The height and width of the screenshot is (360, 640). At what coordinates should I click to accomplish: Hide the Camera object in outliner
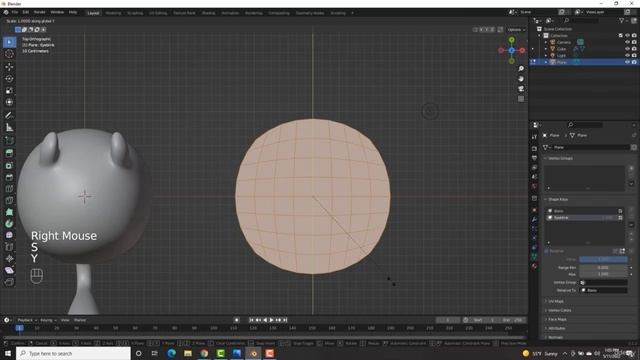tap(627, 42)
